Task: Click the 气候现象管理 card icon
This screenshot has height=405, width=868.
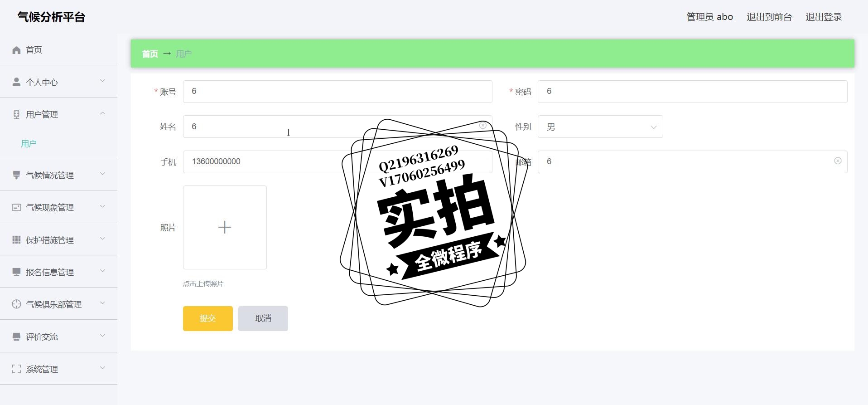Action: [x=16, y=207]
